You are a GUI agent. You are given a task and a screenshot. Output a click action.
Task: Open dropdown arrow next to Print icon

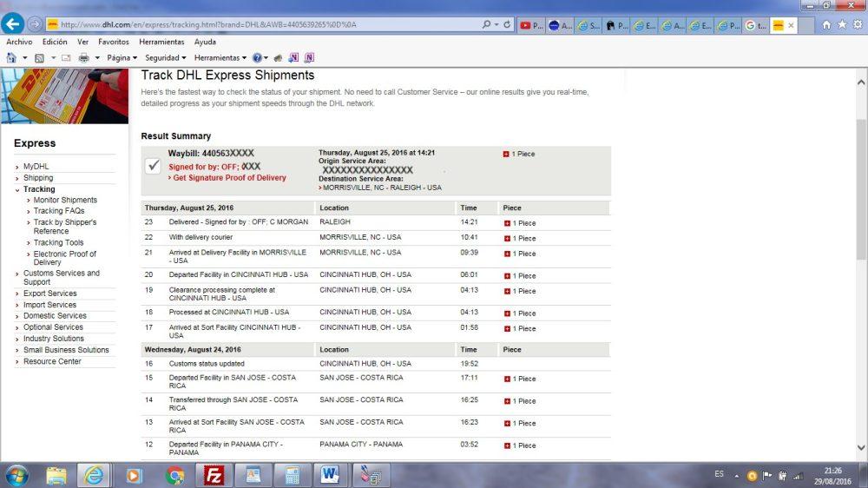97,57
